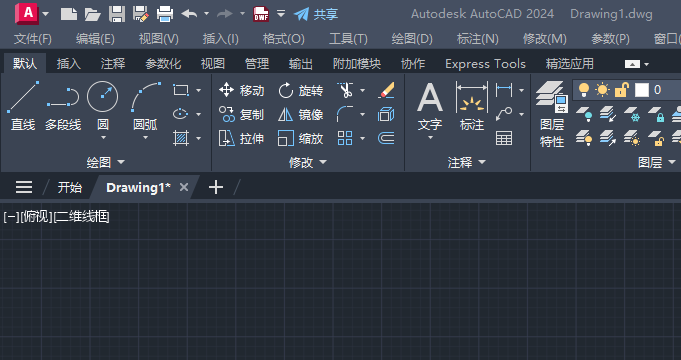This screenshot has height=360, width=681.
Task: Click the Array grid icon
Action: [x=345, y=139]
